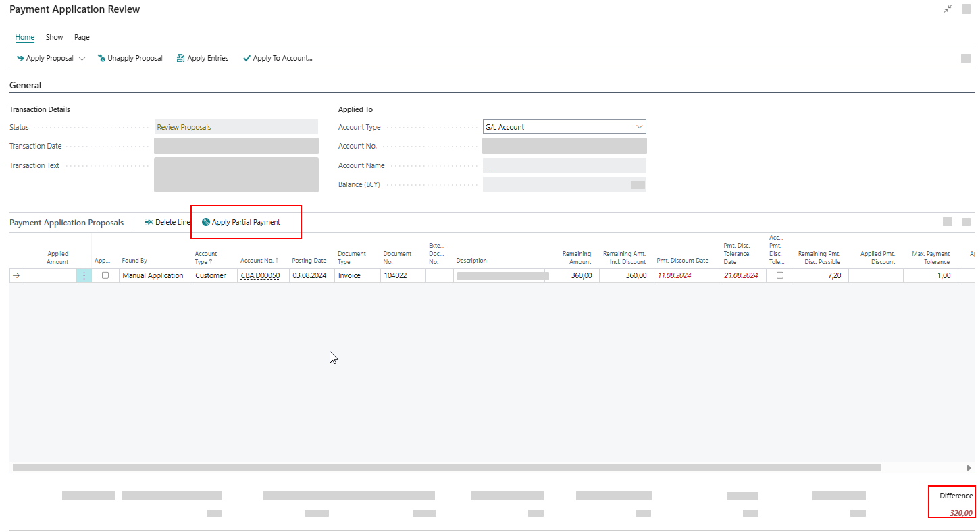Toggle the Applied checkbox on invoice row
This screenshot has width=980, height=532.
coord(105,275)
